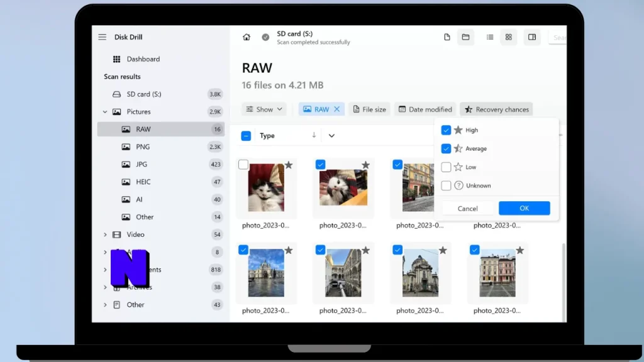Switch to folder view icon
Image resolution: width=644 pixels, height=362 pixels.
(465, 37)
